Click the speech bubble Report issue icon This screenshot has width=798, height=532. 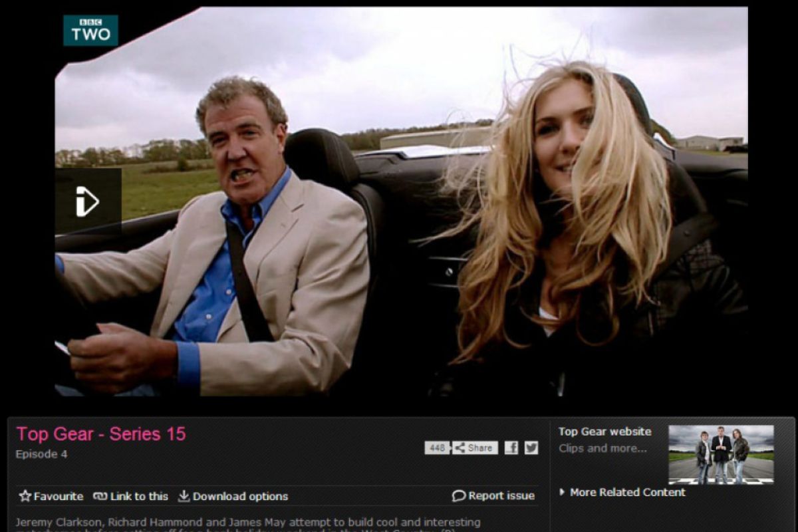pyautogui.click(x=458, y=496)
